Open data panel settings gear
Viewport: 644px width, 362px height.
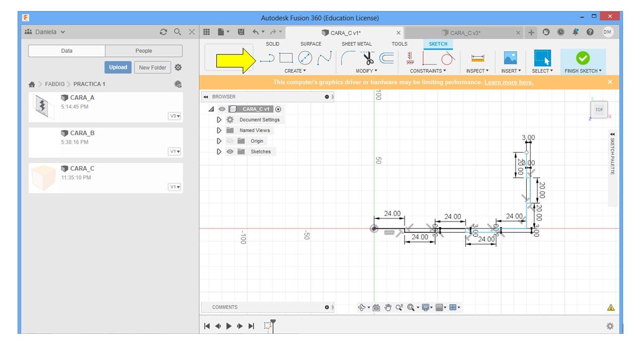point(178,67)
